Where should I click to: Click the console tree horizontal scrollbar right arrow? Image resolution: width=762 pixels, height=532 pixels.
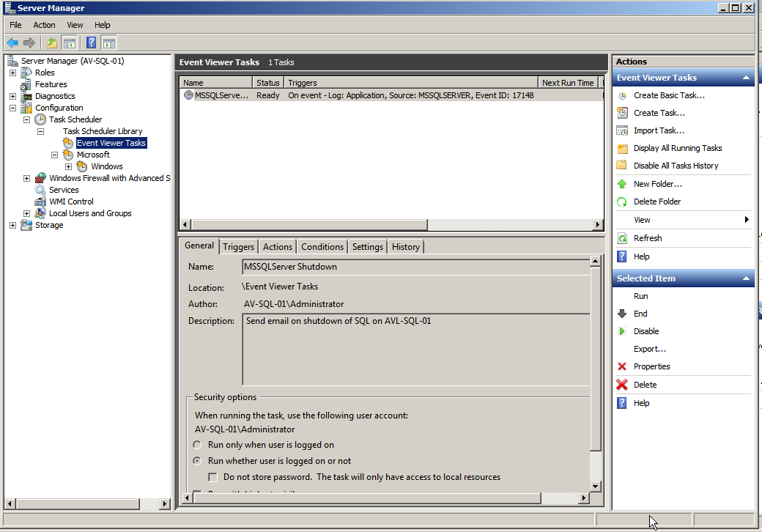pyautogui.click(x=165, y=504)
